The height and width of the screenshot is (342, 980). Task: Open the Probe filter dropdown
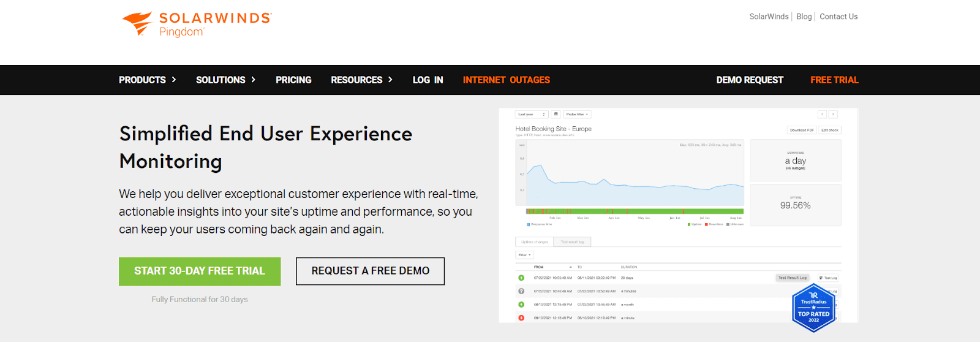[577, 115]
